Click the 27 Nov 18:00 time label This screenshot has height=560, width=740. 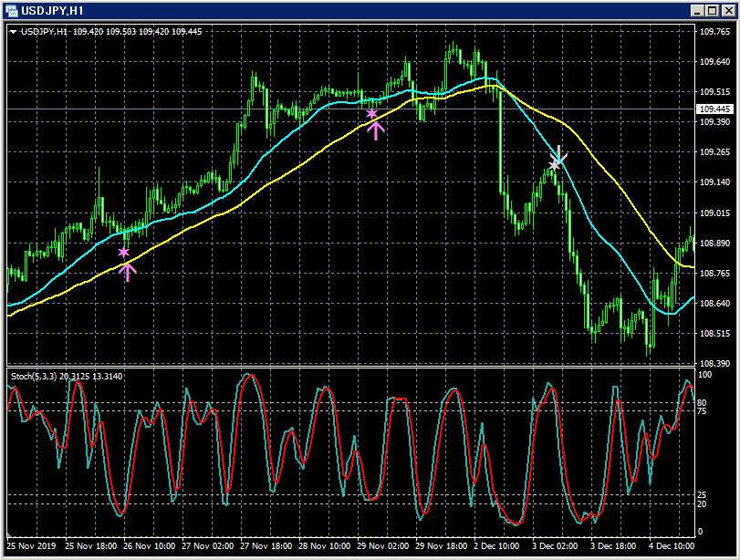coord(266,545)
